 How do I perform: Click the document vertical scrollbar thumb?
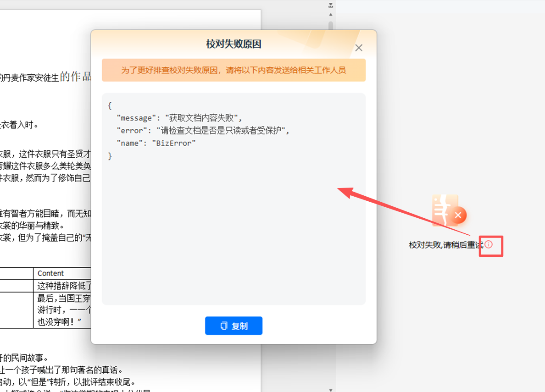coord(330,25)
